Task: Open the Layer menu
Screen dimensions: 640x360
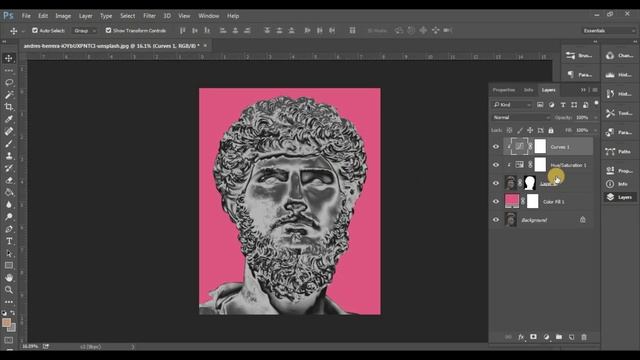Action: [x=85, y=16]
